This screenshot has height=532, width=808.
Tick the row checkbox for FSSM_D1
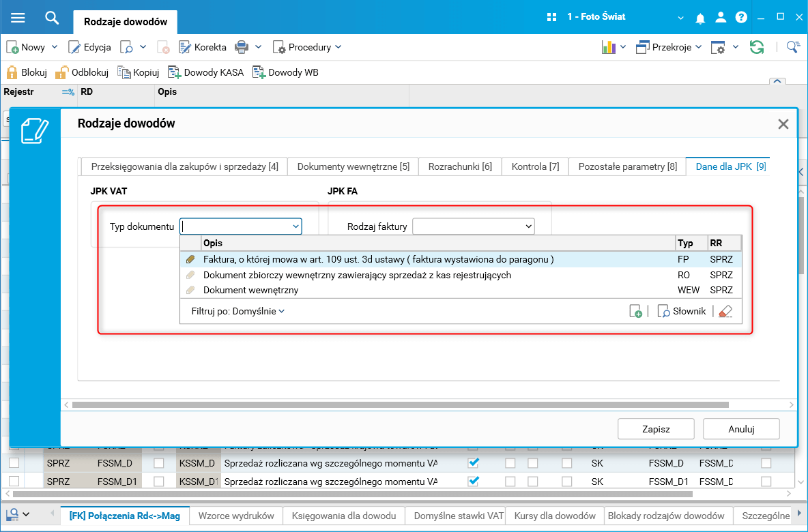pos(14,481)
